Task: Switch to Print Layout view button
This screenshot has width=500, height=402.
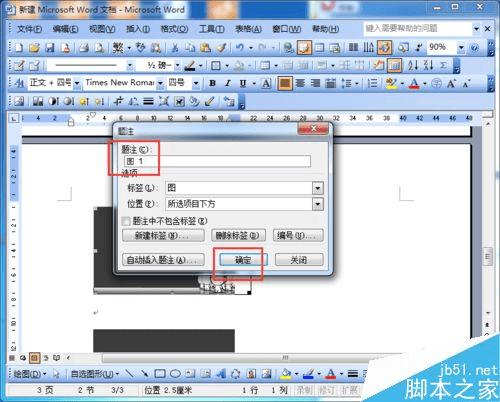Action: coord(34,358)
